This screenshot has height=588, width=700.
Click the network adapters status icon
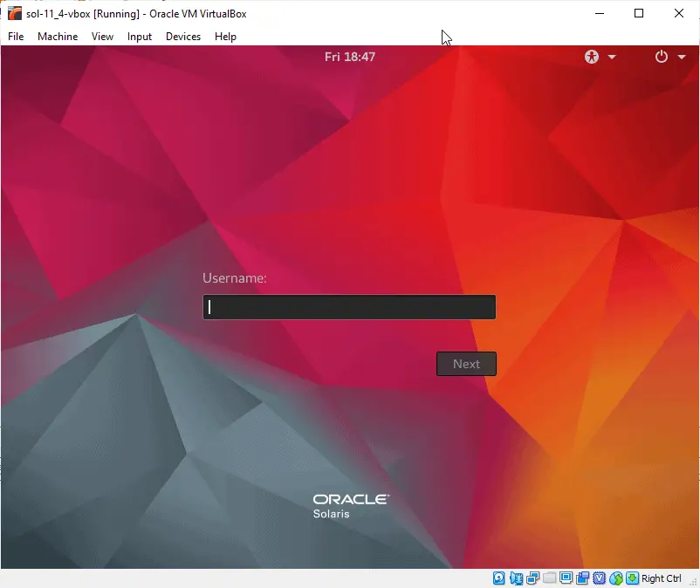tap(532, 578)
